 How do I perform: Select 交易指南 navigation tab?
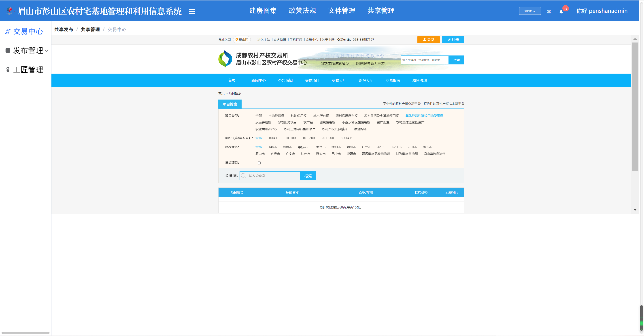(x=393, y=81)
